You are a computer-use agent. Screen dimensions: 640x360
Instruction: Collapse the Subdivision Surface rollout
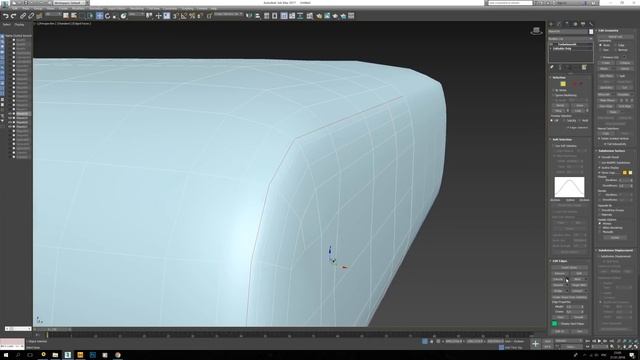tap(611, 151)
